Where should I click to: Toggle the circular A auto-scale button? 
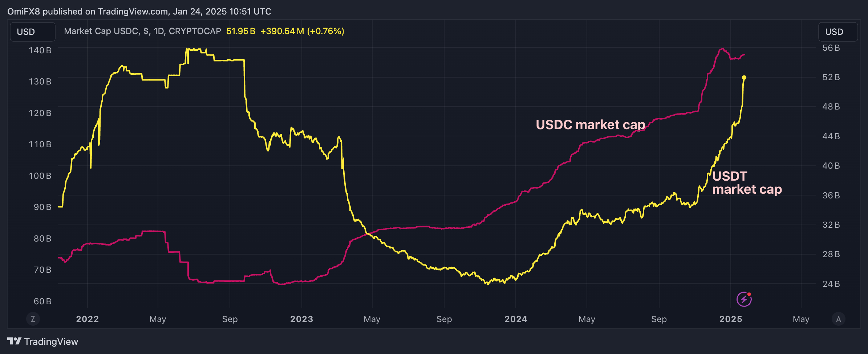(x=838, y=319)
